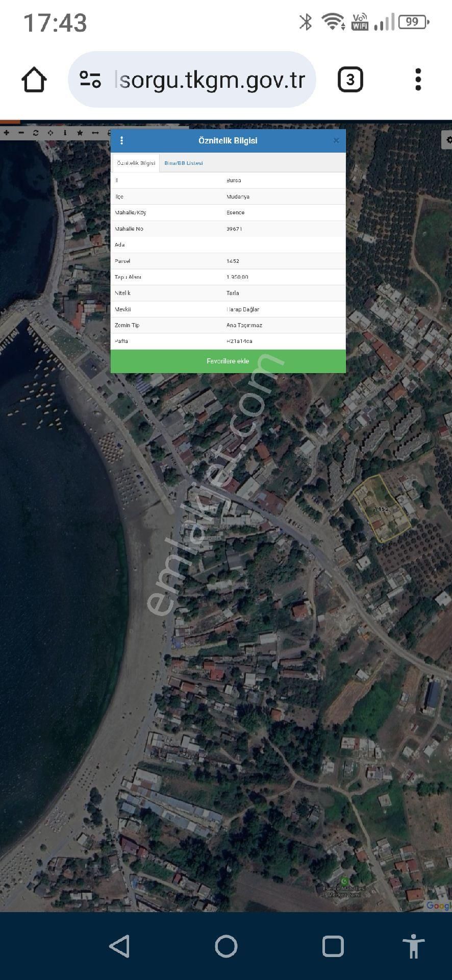This screenshot has width=452, height=980.
Task: Tap the Android back navigation button
Action: (120, 946)
